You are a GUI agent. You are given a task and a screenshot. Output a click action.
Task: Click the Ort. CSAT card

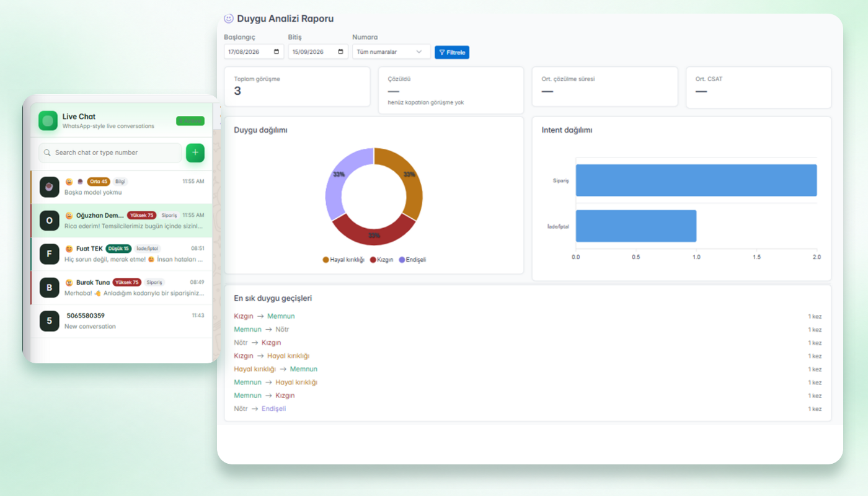(758, 87)
